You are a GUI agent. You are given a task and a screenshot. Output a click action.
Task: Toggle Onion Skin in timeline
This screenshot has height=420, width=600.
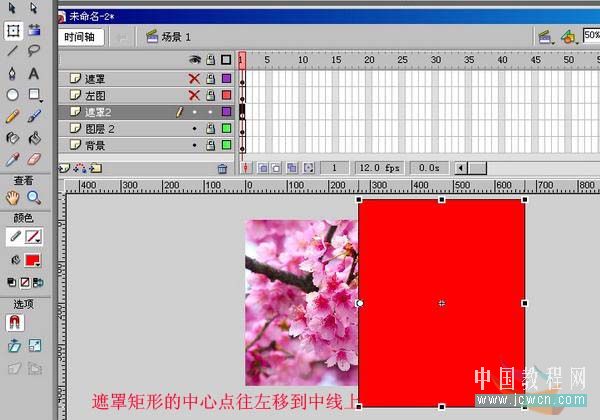[262, 168]
